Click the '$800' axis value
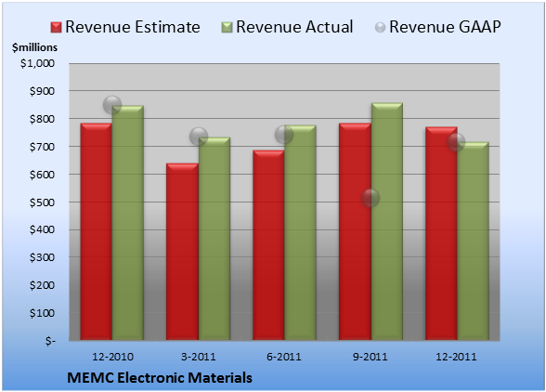 point(42,119)
